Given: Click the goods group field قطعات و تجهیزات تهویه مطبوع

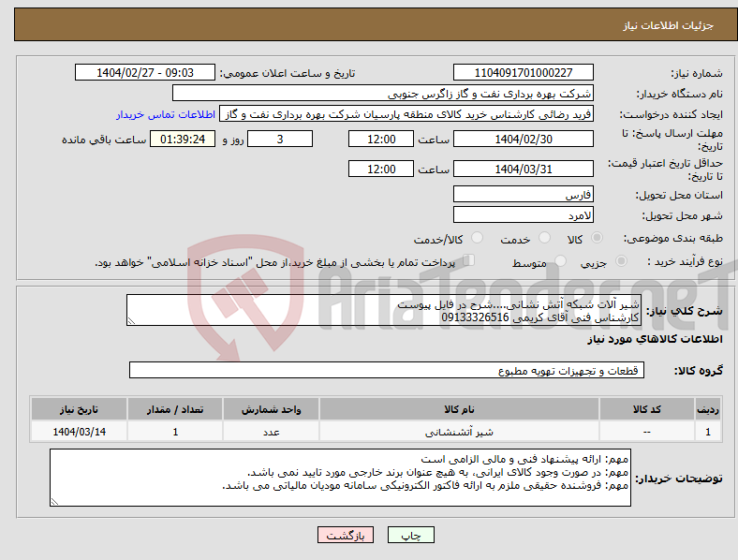Looking at the screenshot, I should (387, 370).
